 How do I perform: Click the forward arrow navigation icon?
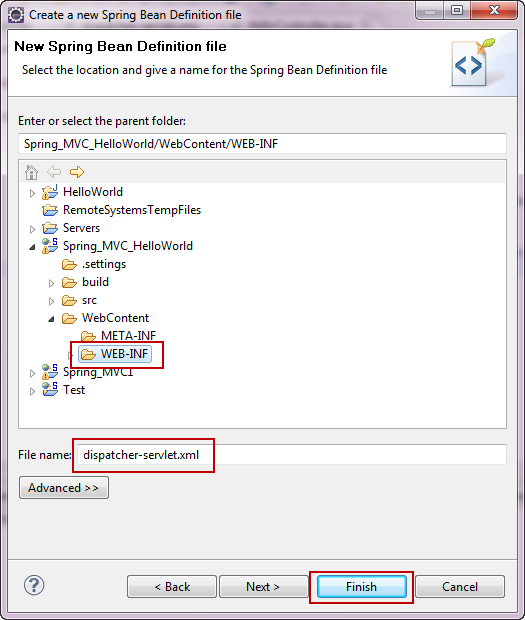(x=77, y=172)
